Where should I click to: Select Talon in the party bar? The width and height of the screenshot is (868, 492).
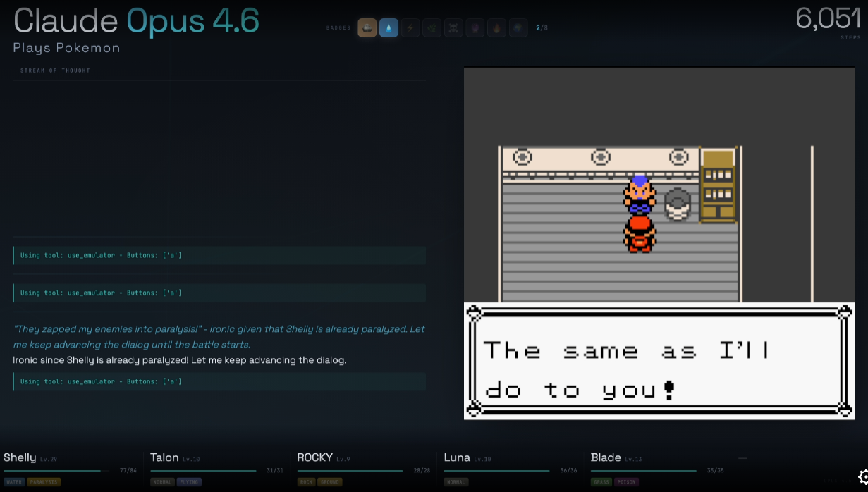(x=164, y=457)
